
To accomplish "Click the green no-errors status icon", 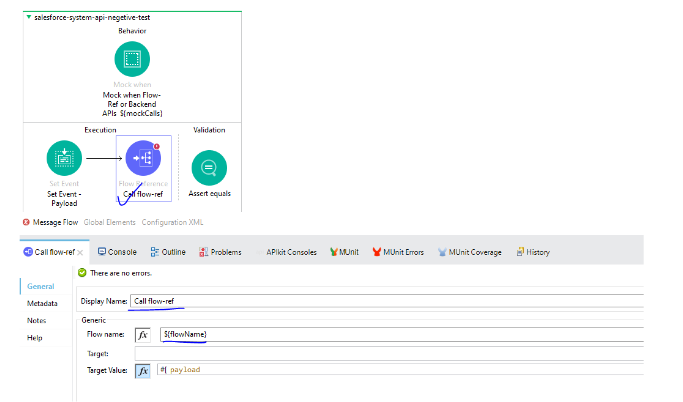I will (82, 273).
